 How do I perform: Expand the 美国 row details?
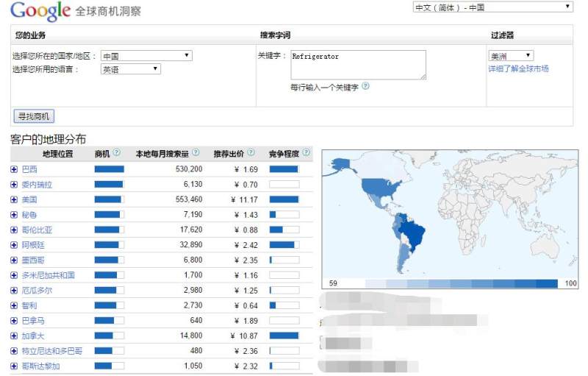tap(14, 199)
